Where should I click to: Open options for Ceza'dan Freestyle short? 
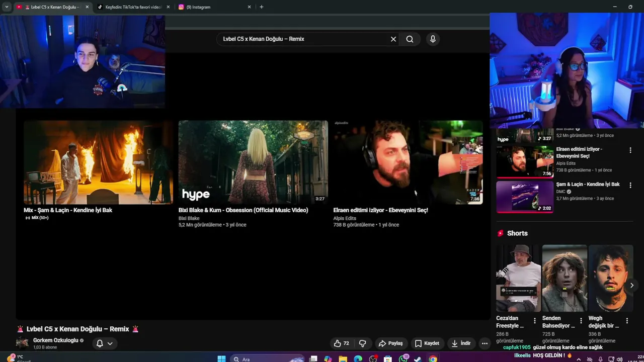534,321
